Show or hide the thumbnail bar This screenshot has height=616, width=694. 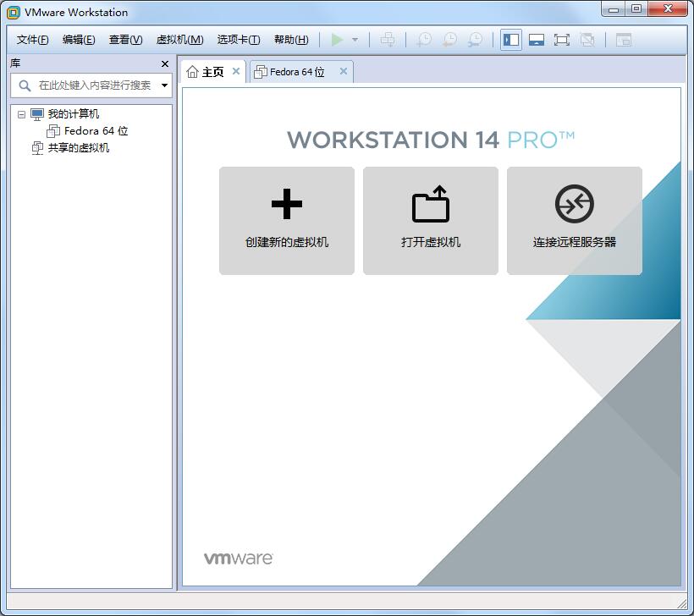(x=623, y=39)
